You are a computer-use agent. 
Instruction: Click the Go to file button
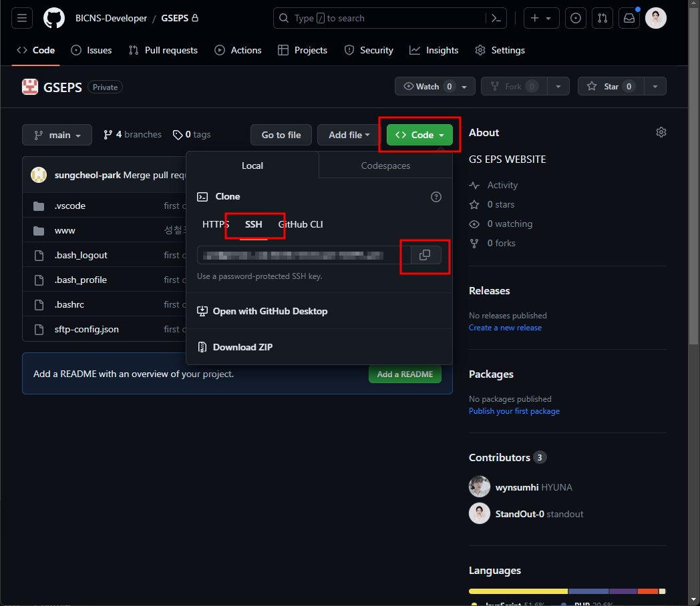281,135
